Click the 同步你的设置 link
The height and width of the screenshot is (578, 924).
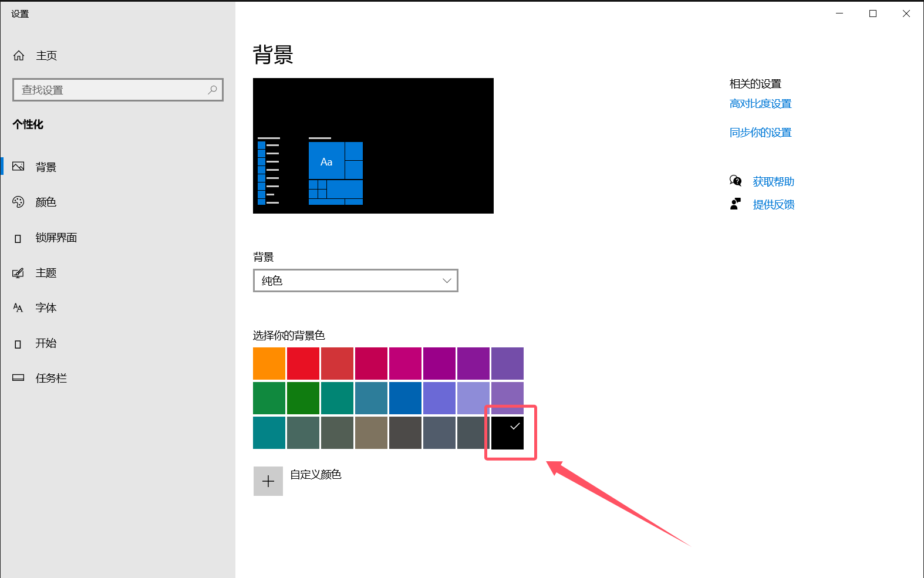click(x=760, y=133)
